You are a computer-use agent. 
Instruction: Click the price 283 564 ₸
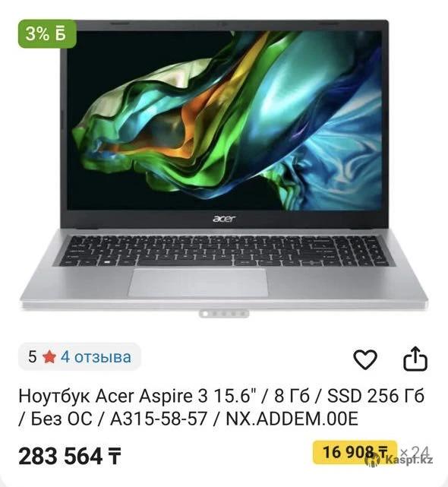(70, 456)
